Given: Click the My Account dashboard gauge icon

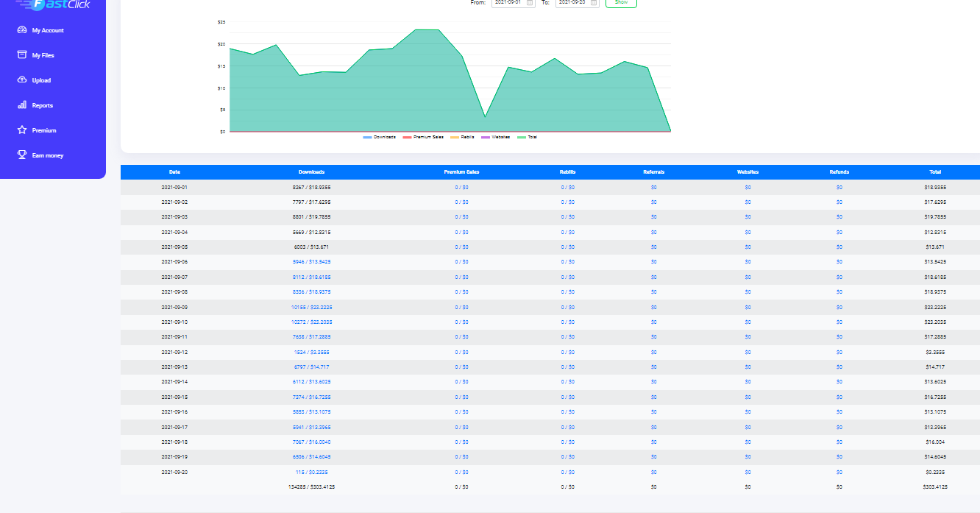Looking at the screenshot, I should point(22,30).
